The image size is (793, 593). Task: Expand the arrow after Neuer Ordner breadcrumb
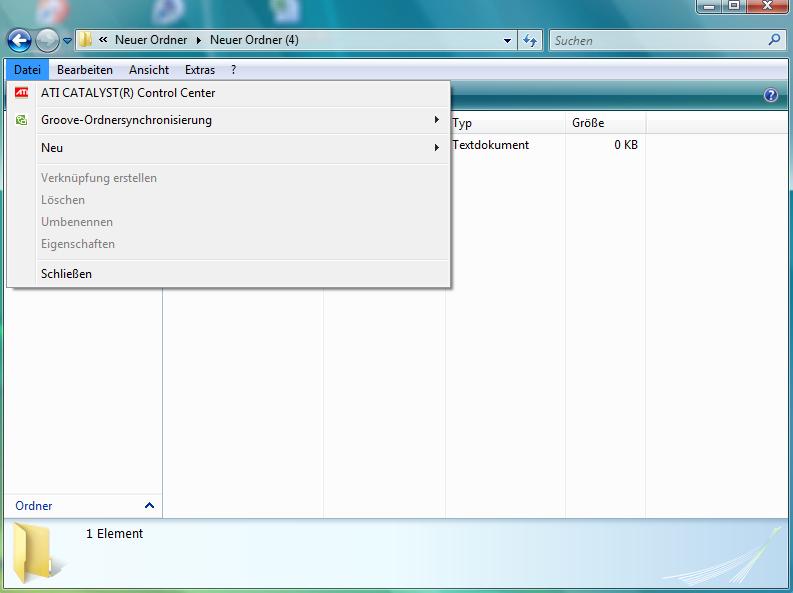click(x=199, y=41)
